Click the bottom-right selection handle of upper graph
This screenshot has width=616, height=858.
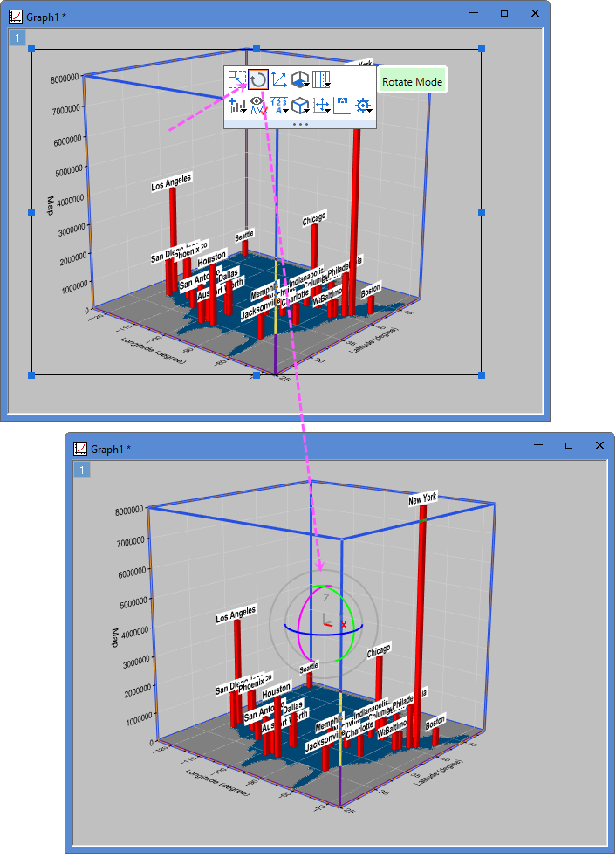(482, 374)
